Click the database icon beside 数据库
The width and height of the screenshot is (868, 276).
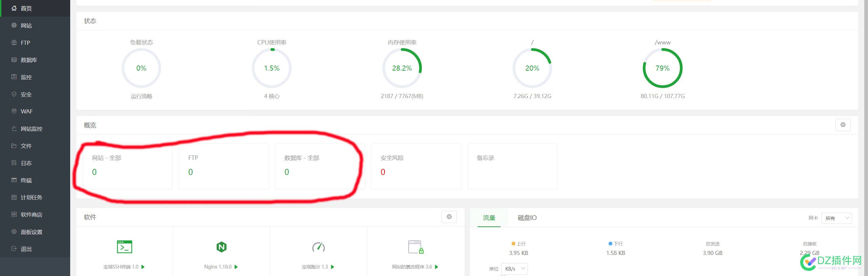(14, 60)
